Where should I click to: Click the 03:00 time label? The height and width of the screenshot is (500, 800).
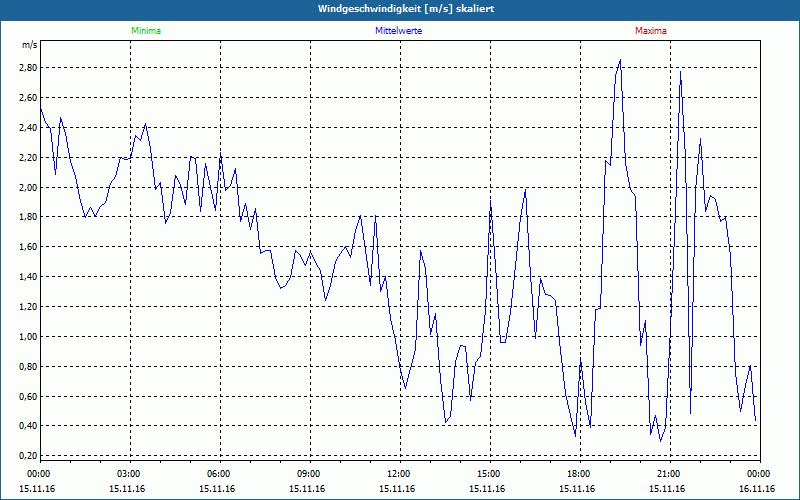(x=128, y=474)
